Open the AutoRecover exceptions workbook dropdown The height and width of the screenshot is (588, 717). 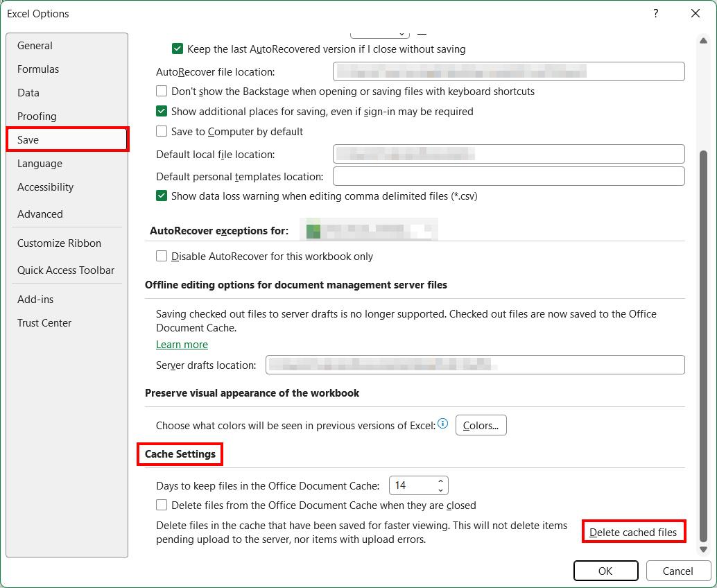pyautogui.click(x=369, y=230)
